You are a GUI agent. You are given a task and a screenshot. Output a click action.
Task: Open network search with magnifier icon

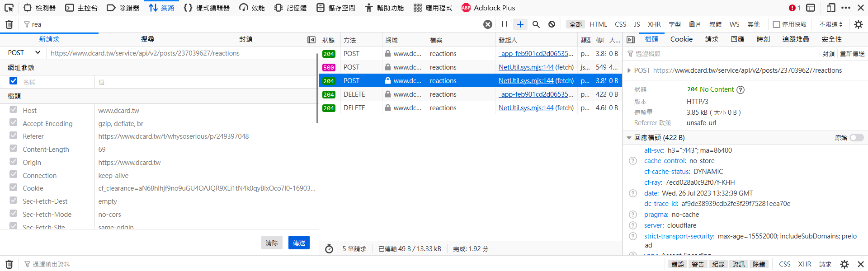click(x=536, y=24)
